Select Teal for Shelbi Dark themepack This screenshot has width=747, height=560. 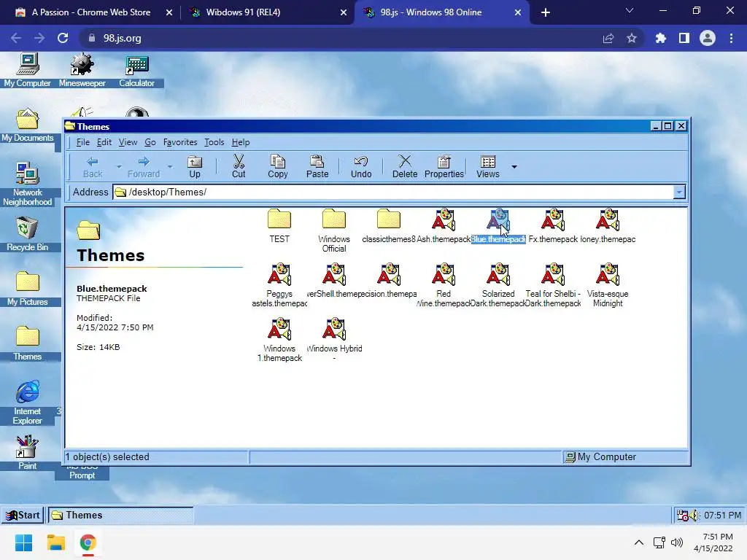tap(553, 285)
